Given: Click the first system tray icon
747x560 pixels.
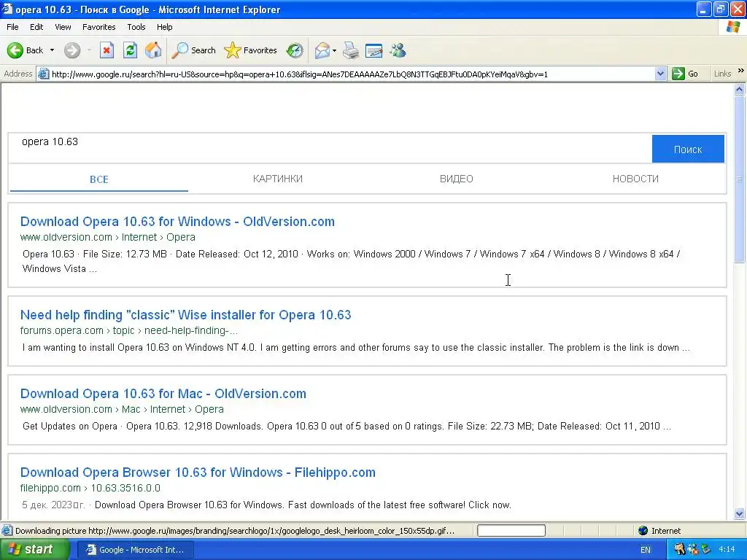Looking at the screenshot, I should pyautogui.click(x=679, y=550).
